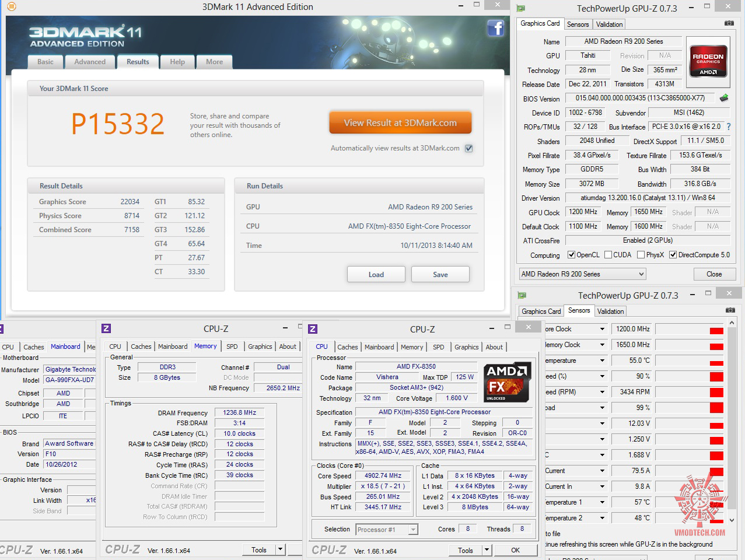Screen dimensions: 745x560
Task: Click the AMD FX logo in CPU-Z
Action: click(x=506, y=382)
